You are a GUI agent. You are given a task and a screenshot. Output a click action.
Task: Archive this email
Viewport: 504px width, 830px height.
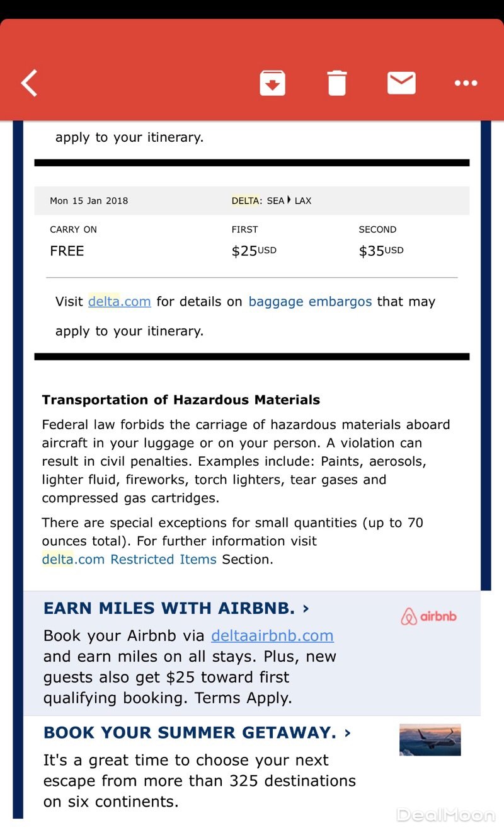coord(272,83)
